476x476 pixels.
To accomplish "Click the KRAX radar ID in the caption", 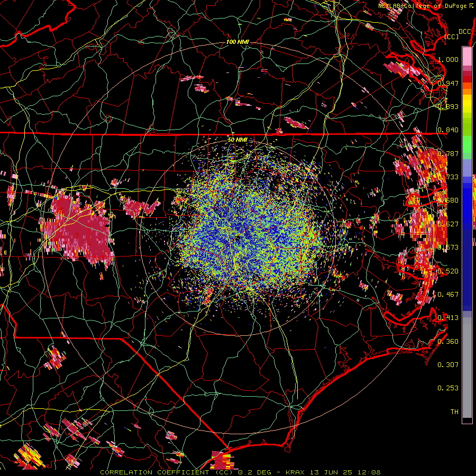I will (x=296, y=472).
